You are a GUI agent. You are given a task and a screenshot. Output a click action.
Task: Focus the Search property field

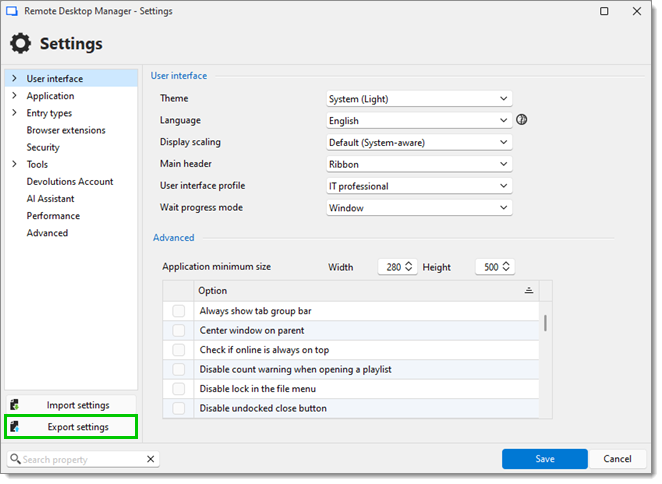click(84, 461)
